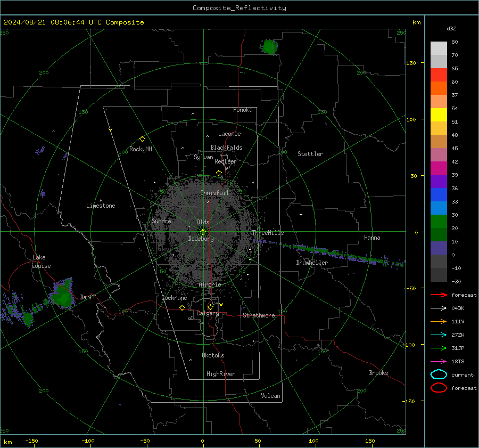Click the yellow diamond marker near RockyMH
The width and height of the screenshot is (479, 448).
[142, 139]
